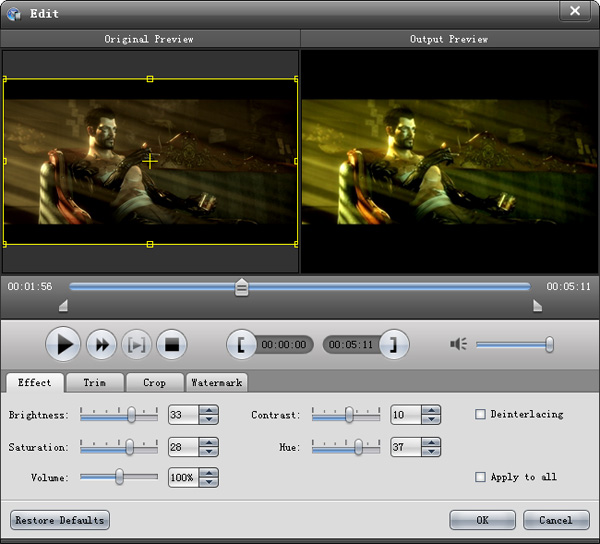600x544 pixels.
Task: Click the timeline playhead handle
Action: (x=241, y=287)
